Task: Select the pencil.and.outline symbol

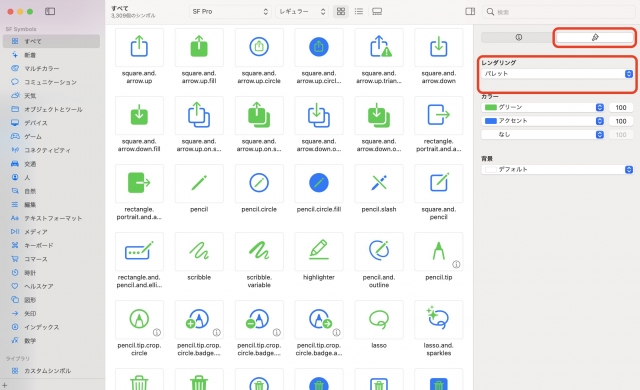Action: click(x=379, y=252)
